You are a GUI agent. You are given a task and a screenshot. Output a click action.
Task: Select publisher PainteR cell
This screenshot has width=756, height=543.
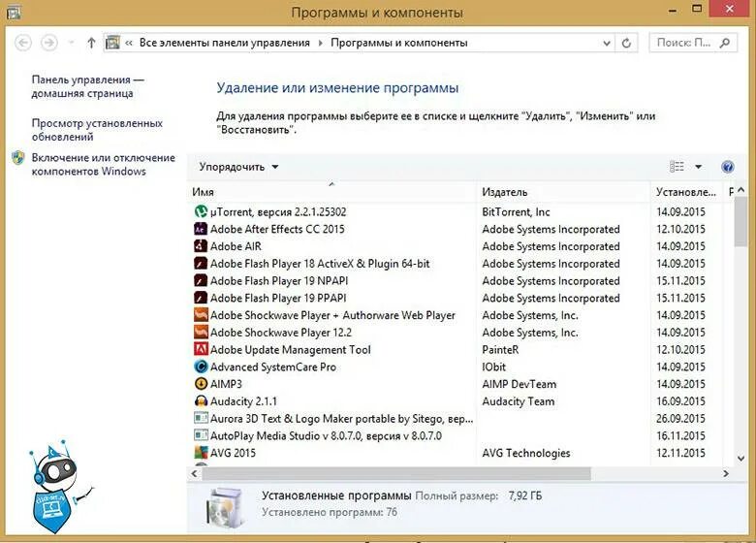point(500,350)
